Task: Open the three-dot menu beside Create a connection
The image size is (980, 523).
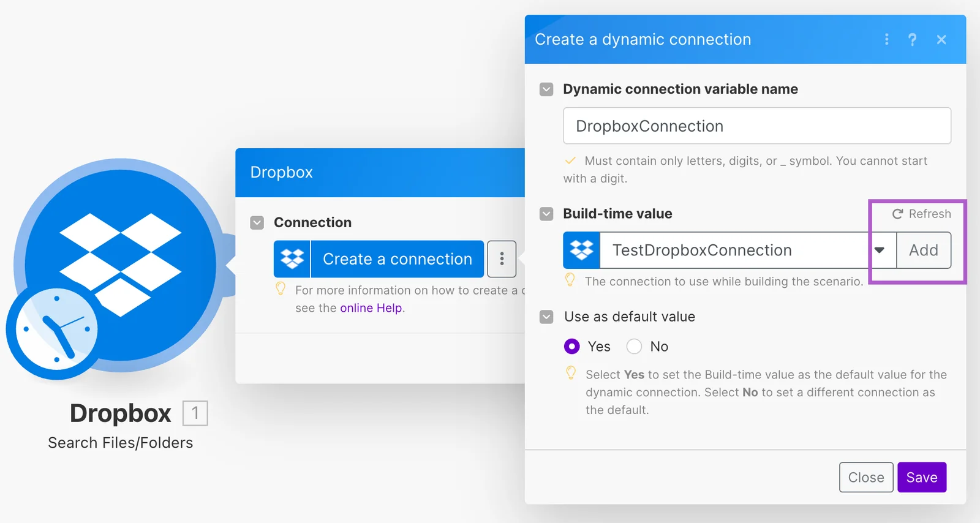Action: point(502,259)
